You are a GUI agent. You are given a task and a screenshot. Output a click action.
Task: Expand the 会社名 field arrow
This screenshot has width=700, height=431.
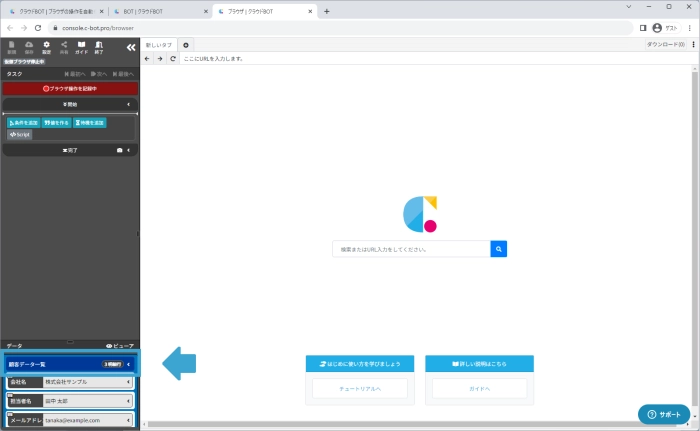129,382
